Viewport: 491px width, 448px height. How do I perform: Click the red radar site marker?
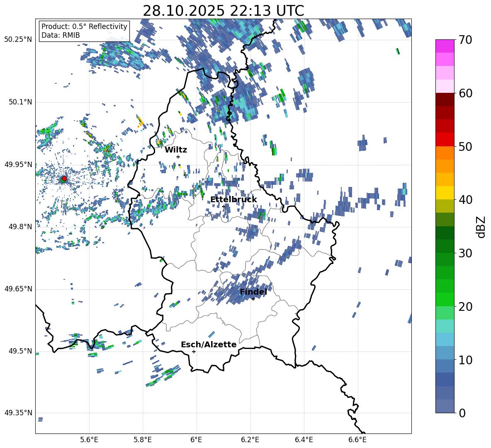pos(64,179)
